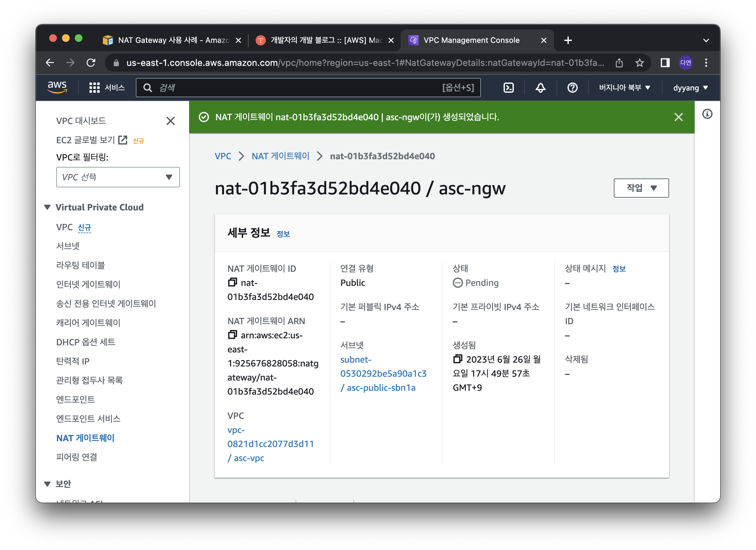Open the help question mark icon

tap(572, 88)
